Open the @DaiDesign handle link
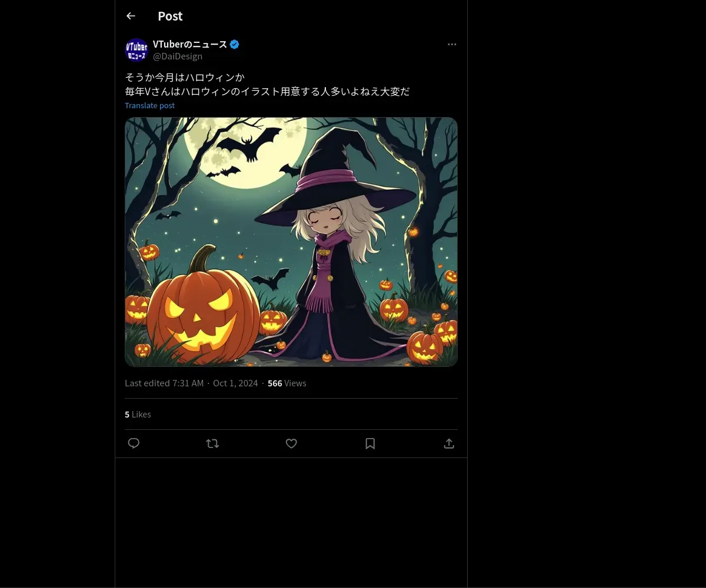The width and height of the screenshot is (706, 588). (x=178, y=56)
